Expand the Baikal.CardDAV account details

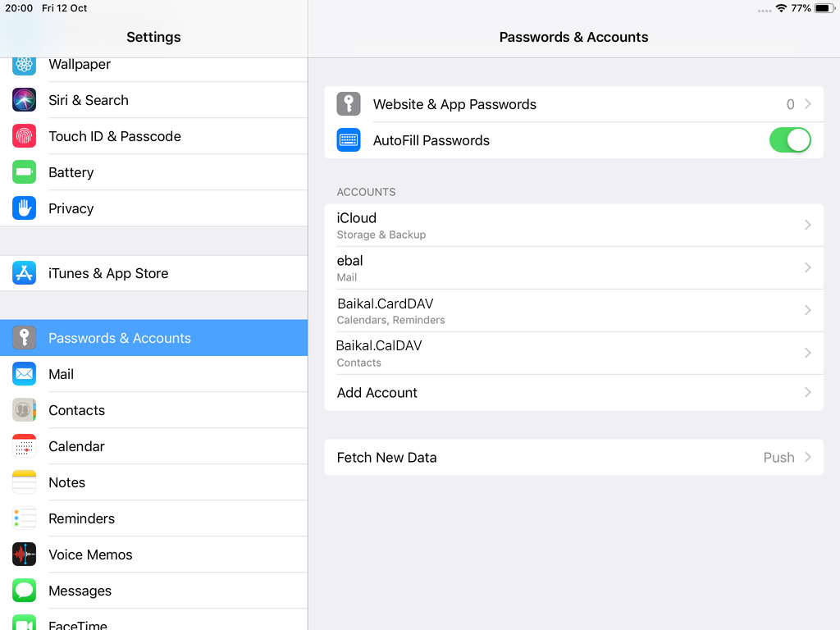point(574,310)
